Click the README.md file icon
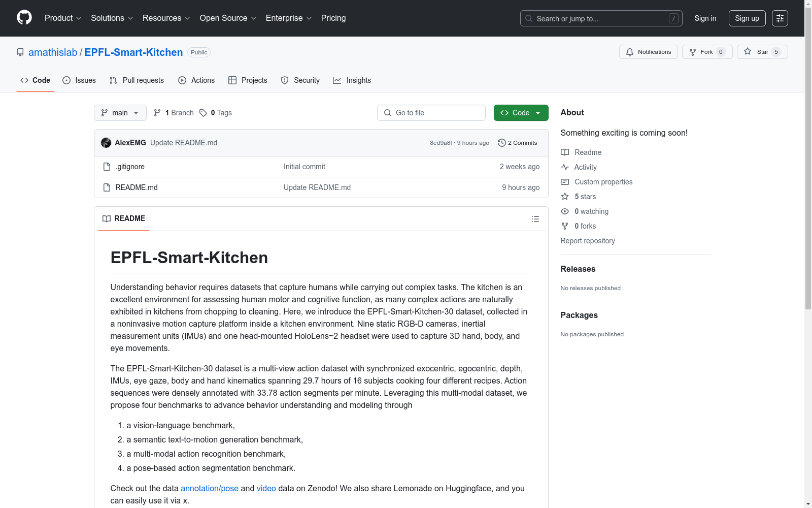Viewport: 812px width, 508px height. point(107,187)
